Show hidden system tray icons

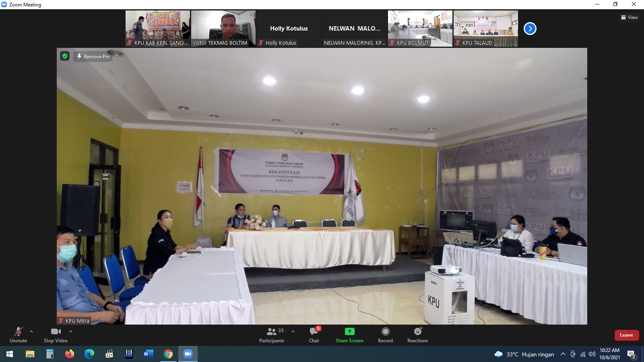[563, 354]
